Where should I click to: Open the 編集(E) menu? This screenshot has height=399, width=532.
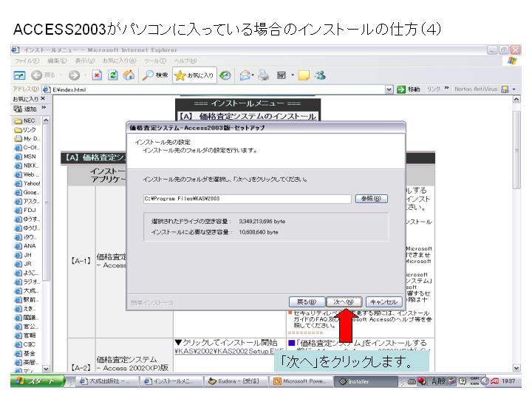(57, 61)
